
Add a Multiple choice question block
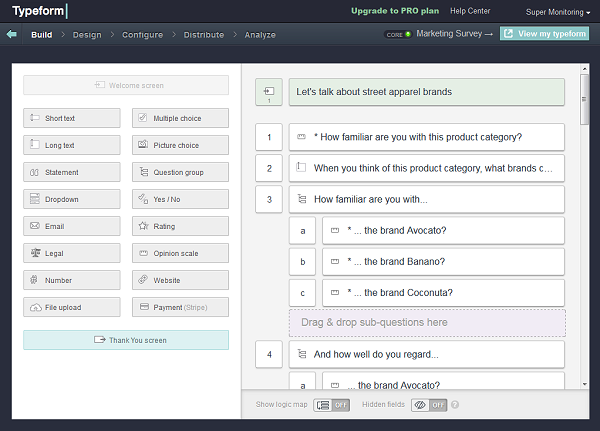click(180, 118)
